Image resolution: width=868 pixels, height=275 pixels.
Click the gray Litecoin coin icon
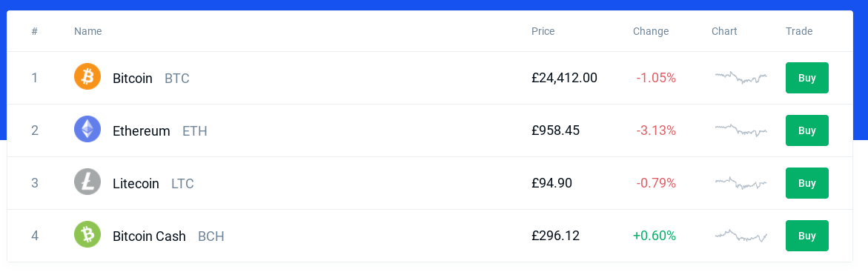coord(87,182)
